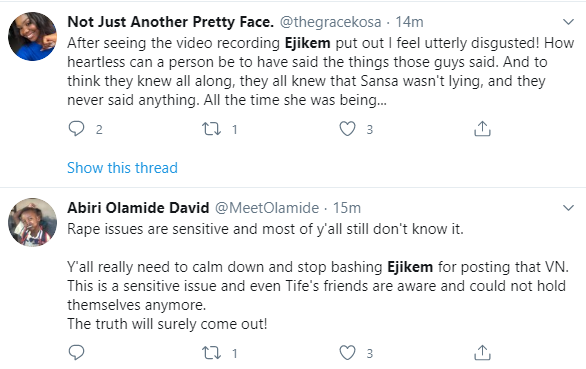Open the 15m timestamp of second tweet
The width and height of the screenshot is (586, 369).
(347, 208)
